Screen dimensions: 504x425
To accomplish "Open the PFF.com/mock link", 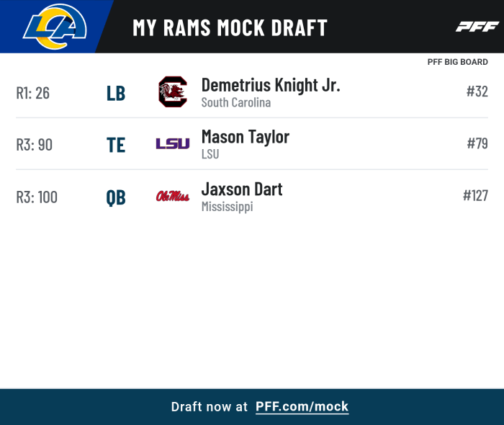I will [302, 407].
